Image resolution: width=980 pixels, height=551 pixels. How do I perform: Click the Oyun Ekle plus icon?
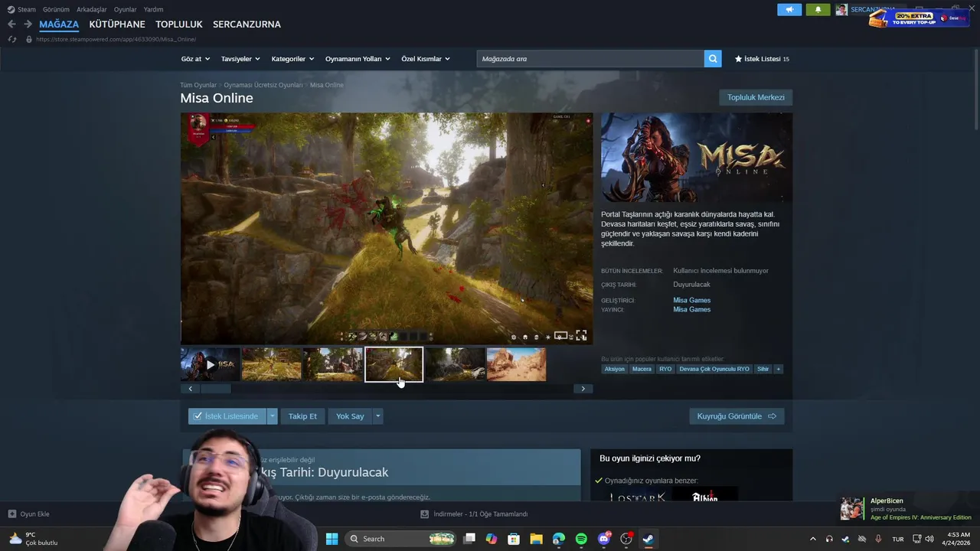coord(11,514)
